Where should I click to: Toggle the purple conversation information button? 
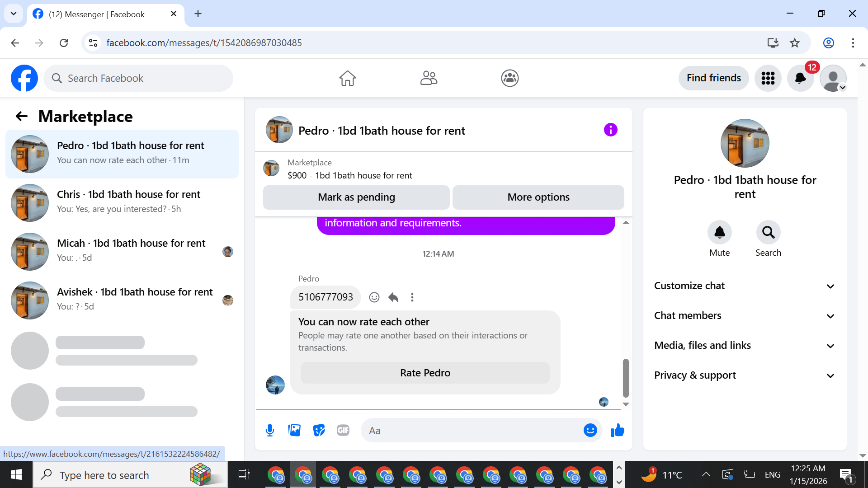point(610,130)
